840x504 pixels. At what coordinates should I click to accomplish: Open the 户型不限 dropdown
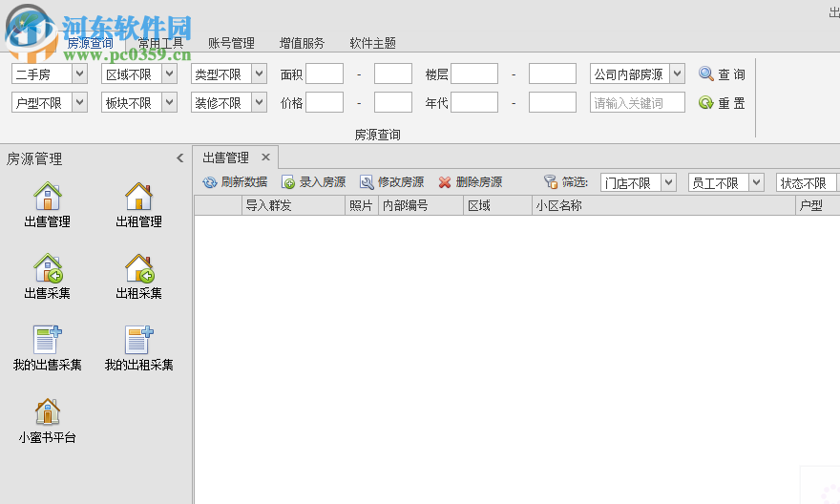click(x=80, y=102)
